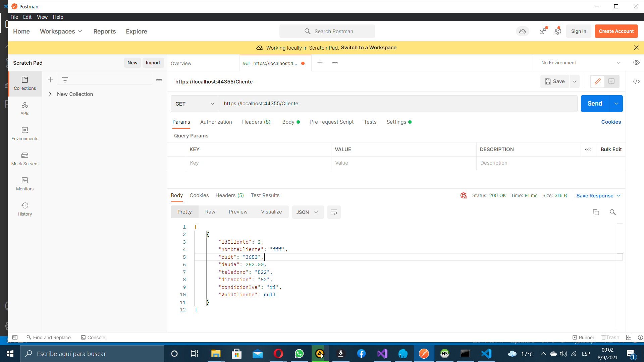Expand the Send button dropdown arrow
644x362 pixels.
tap(616, 104)
